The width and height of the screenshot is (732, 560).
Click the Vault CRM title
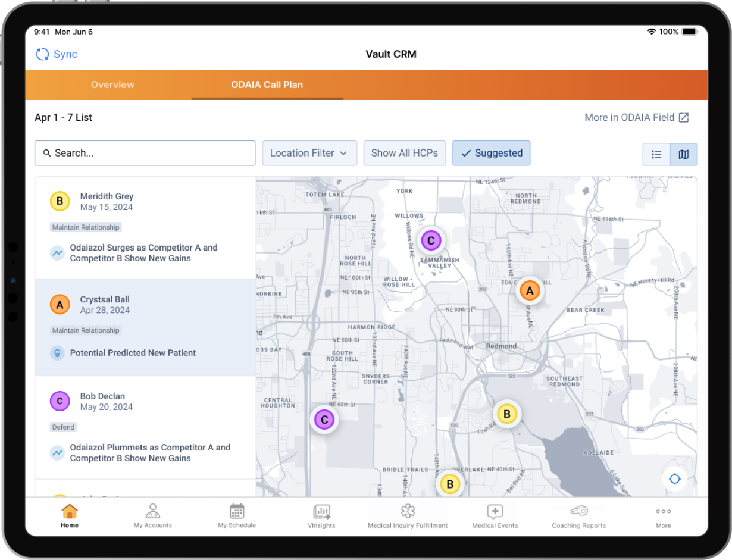point(391,54)
